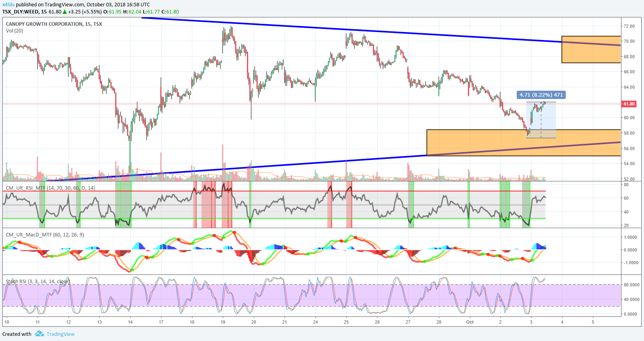Click the -1.0000 MACD scale label
Screen dimensions: 644x341
[631, 263]
